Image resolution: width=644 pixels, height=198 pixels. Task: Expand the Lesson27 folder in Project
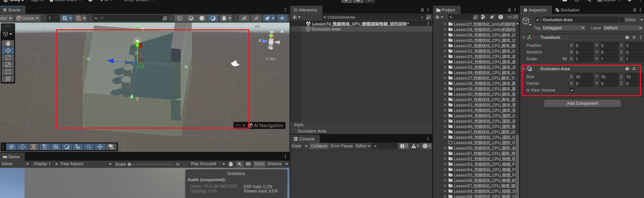pos(445,24)
